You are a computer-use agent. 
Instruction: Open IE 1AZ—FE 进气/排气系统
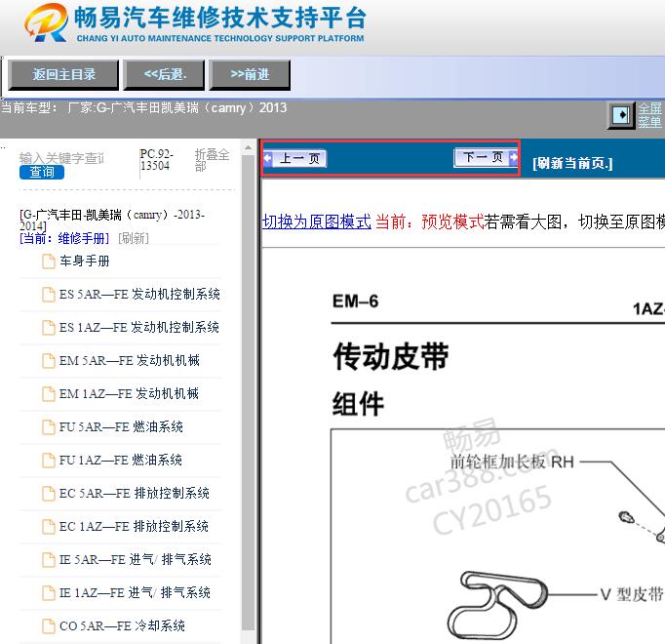pyautogui.click(x=135, y=592)
